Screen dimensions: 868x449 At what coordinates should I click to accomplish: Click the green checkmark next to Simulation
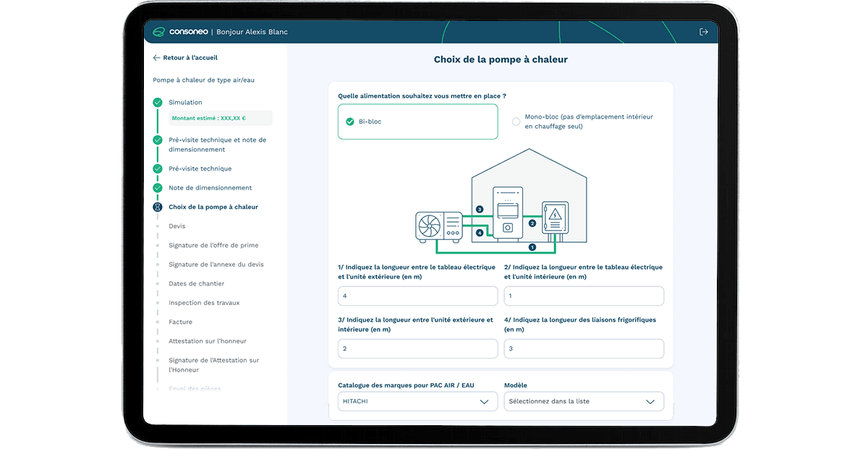tap(158, 103)
